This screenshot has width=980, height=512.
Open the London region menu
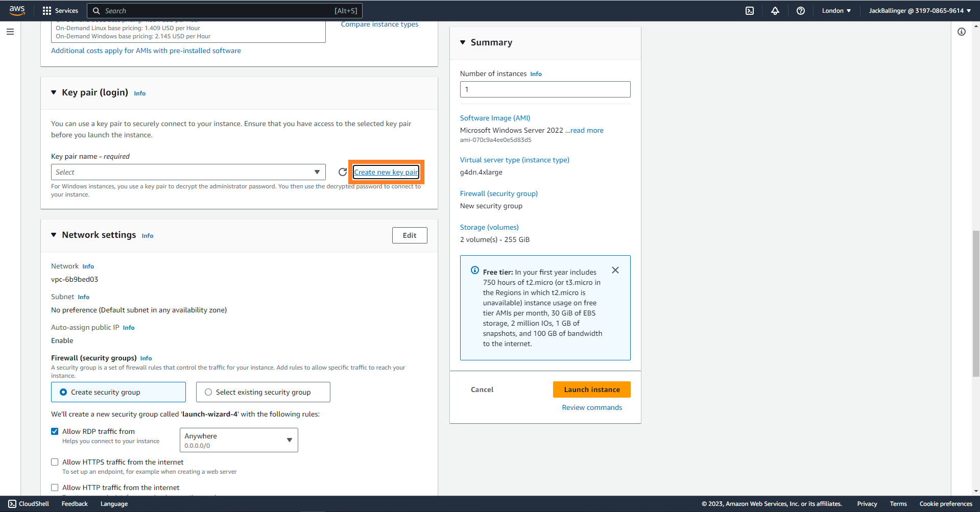tap(836, 11)
